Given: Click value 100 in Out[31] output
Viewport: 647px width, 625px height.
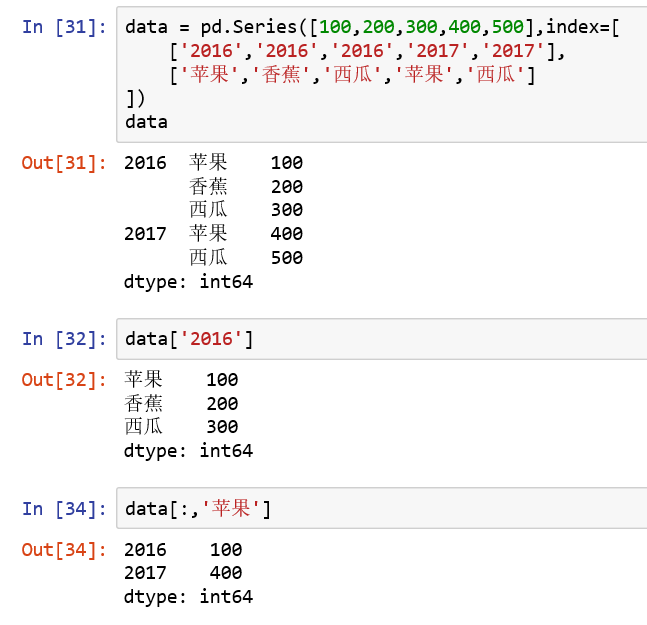Looking at the screenshot, I should pos(287,163).
